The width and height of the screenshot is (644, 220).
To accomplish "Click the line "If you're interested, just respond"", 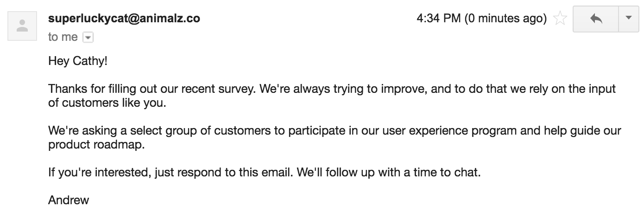I will tap(265, 173).
